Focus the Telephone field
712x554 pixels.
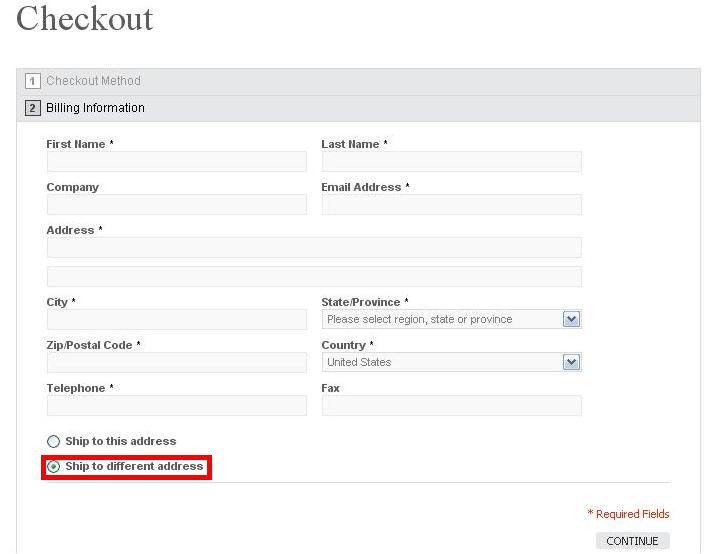coord(177,406)
